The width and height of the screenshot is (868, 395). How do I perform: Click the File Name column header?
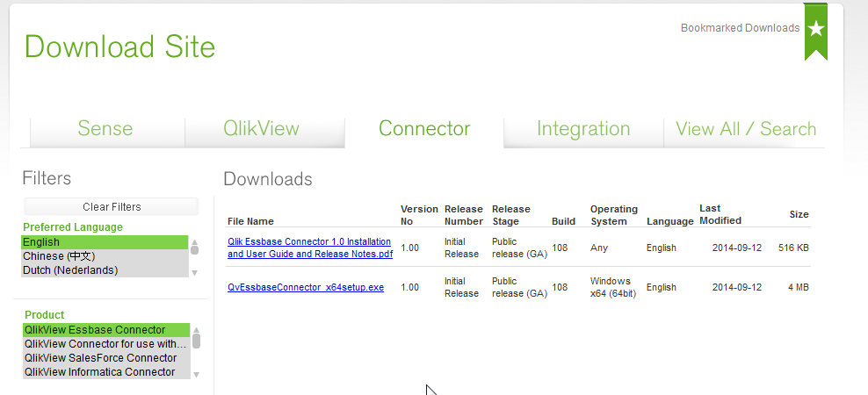point(250,221)
